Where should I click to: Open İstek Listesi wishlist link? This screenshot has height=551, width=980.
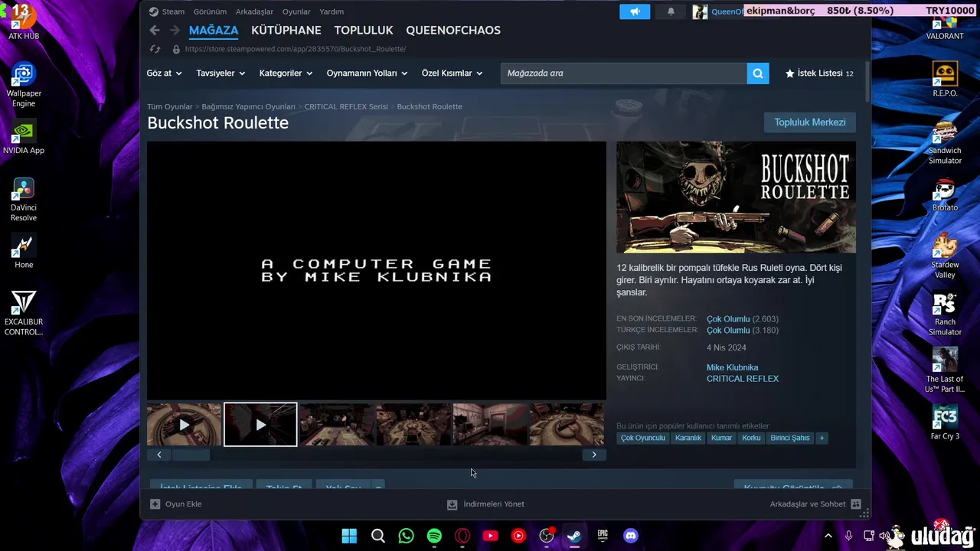[819, 73]
